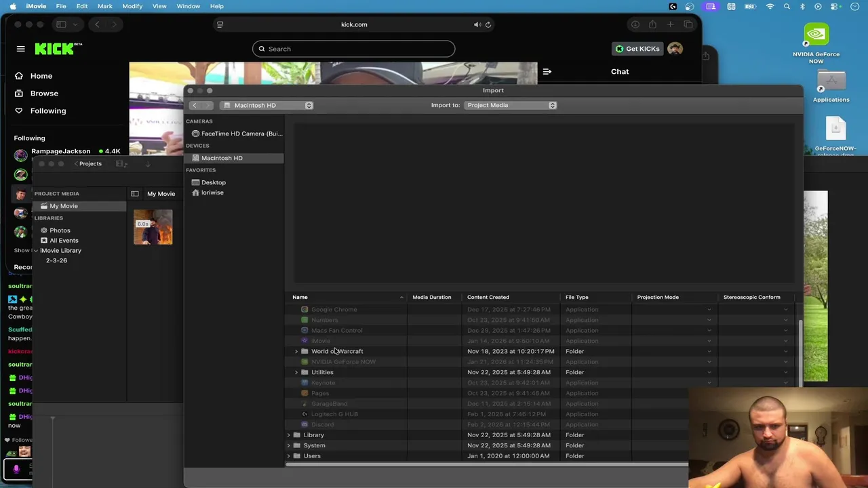Sort import list by Name column

(348, 297)
